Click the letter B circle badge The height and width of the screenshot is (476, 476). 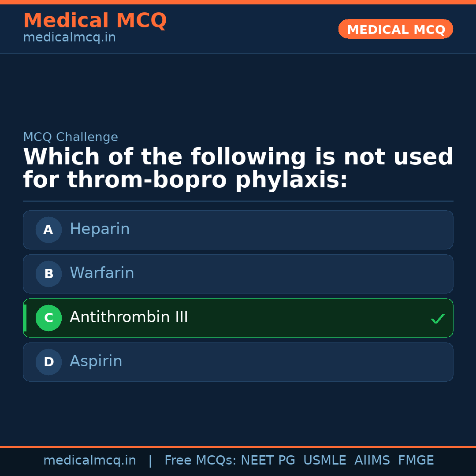point(48,274)
